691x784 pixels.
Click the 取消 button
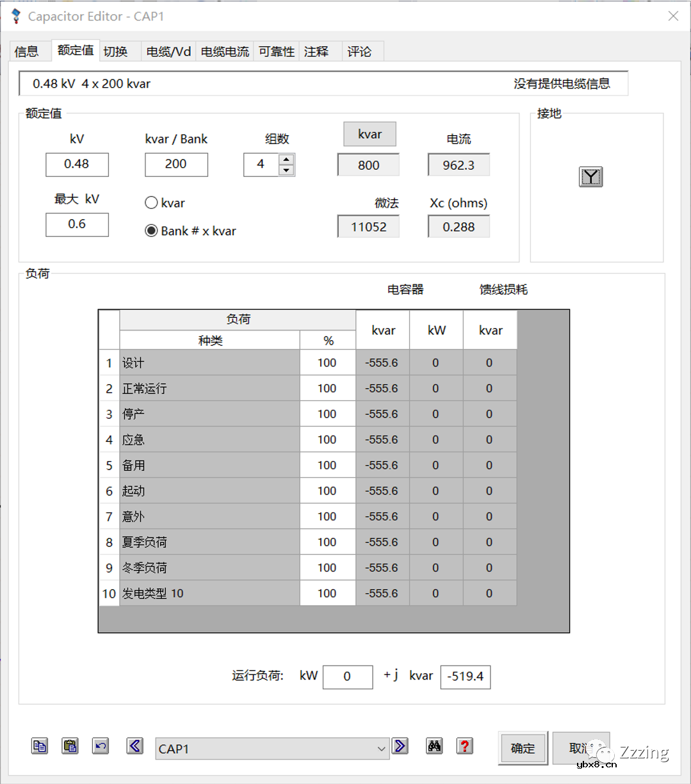click(x=580, y=747)
